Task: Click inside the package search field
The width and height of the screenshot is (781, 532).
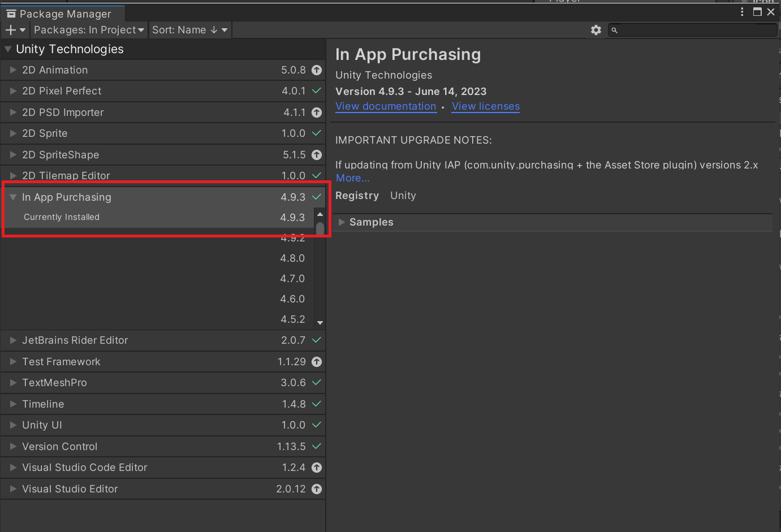Action: click(693, 30)
